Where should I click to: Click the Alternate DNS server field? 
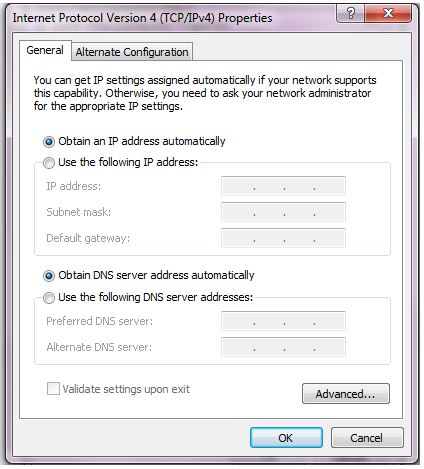click(283, 347)
